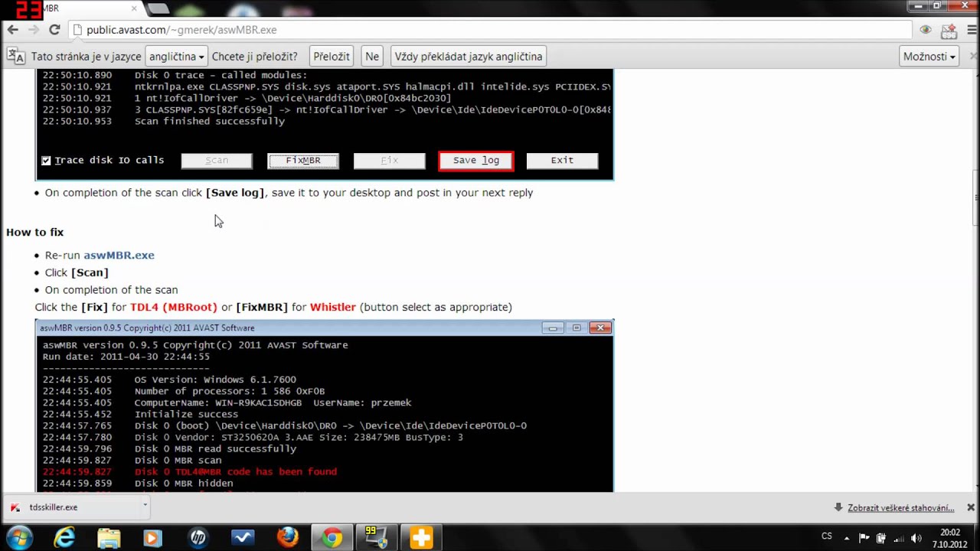Screen dimensions: 980x551
Task: Click the FixMBR button in the upper aswMBR image
Action: pyautogui.click(x=303, y=161)
